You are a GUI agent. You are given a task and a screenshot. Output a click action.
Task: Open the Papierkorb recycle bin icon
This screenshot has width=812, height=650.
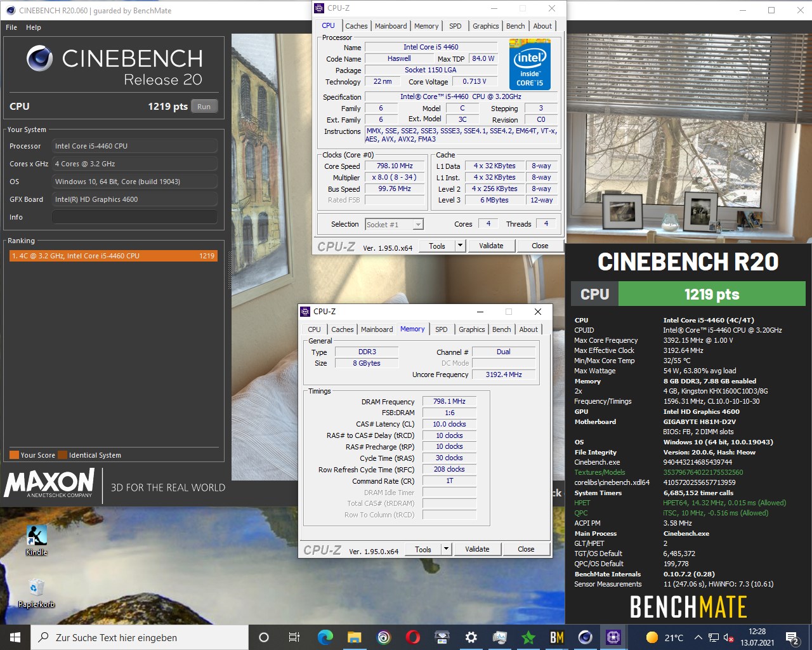click(x=36, y=593)
